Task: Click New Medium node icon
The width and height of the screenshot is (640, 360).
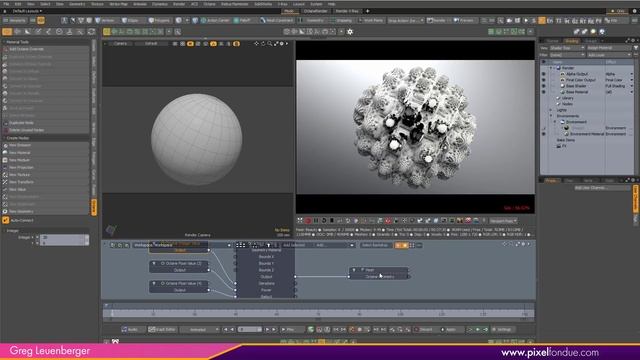Action: pyautogui.click(x=5, y=160)
